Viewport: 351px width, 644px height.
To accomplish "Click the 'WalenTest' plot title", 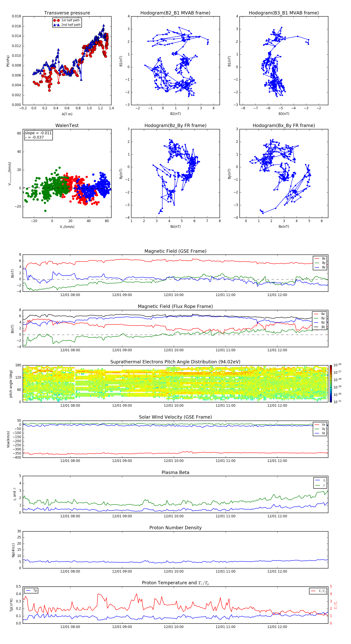I will (67, 125).
